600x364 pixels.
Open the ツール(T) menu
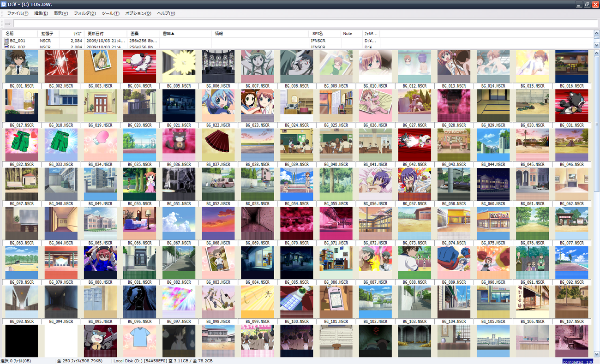click(x=110, y=13)
